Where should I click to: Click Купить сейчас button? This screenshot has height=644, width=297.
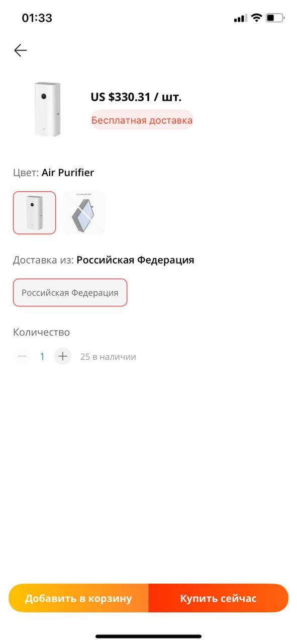coord(219,598)
